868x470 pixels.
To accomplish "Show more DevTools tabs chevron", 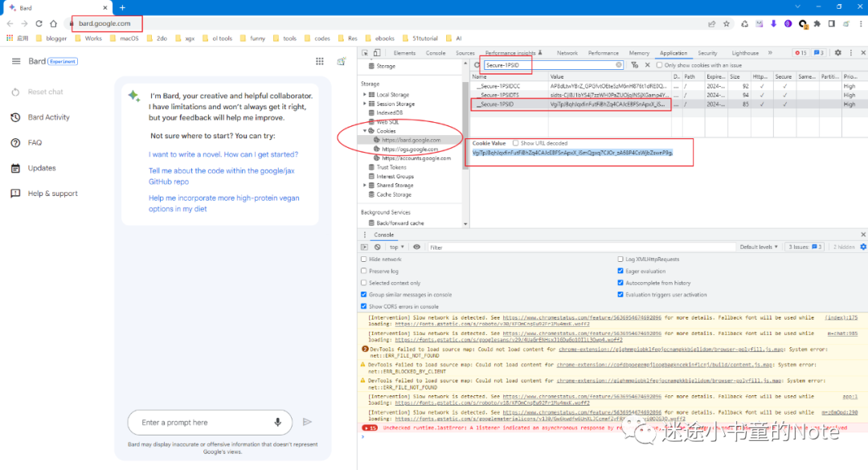I will [770, 53].
